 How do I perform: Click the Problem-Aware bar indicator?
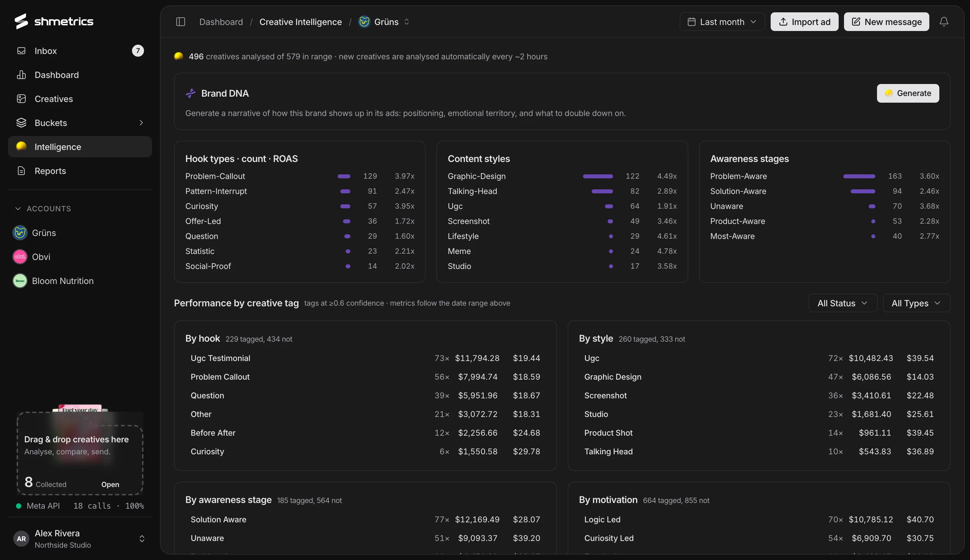click(859, 176)
